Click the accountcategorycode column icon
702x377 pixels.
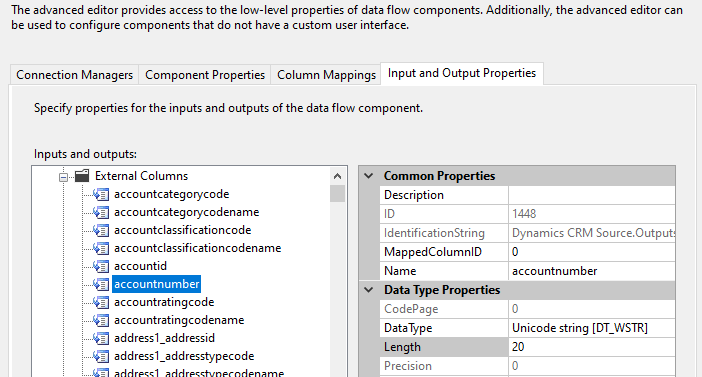click(101, 194)
